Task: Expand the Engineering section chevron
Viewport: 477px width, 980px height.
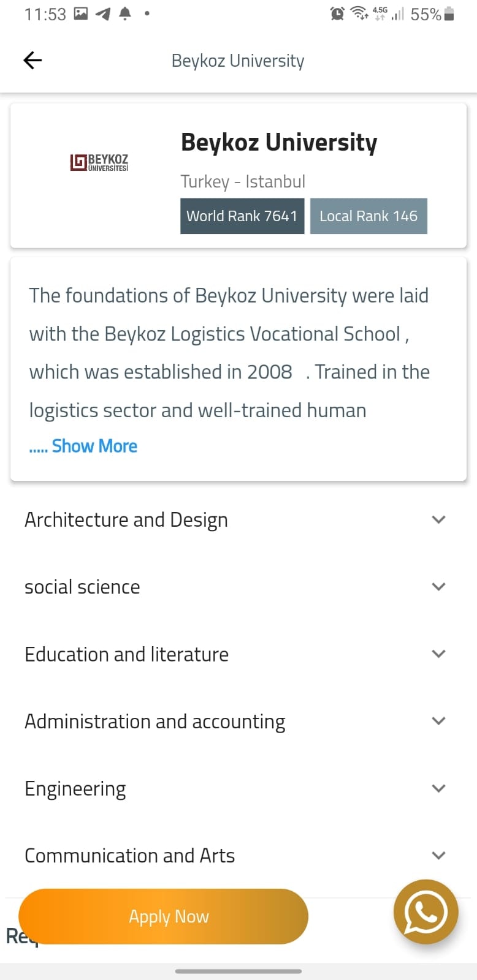Action: 438,788
